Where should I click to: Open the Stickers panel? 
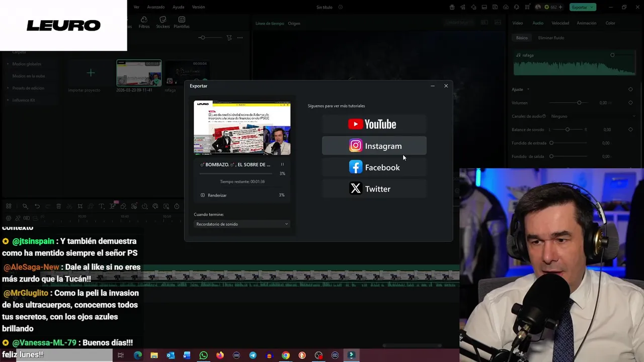(x=163, y=23)
